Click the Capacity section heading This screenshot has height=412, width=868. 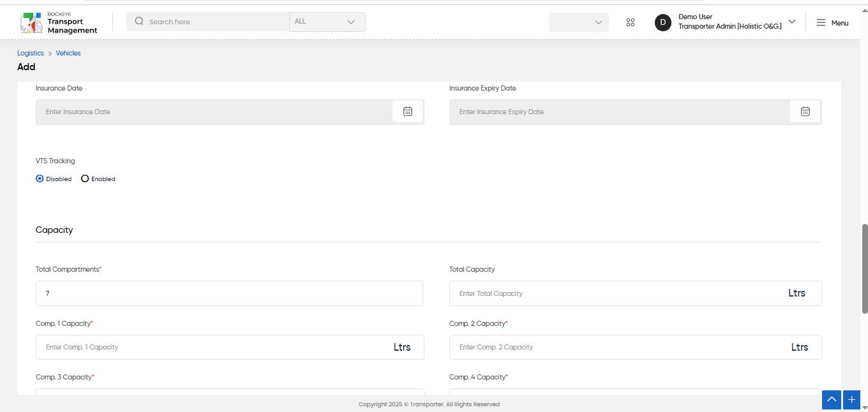coord(54,230)
